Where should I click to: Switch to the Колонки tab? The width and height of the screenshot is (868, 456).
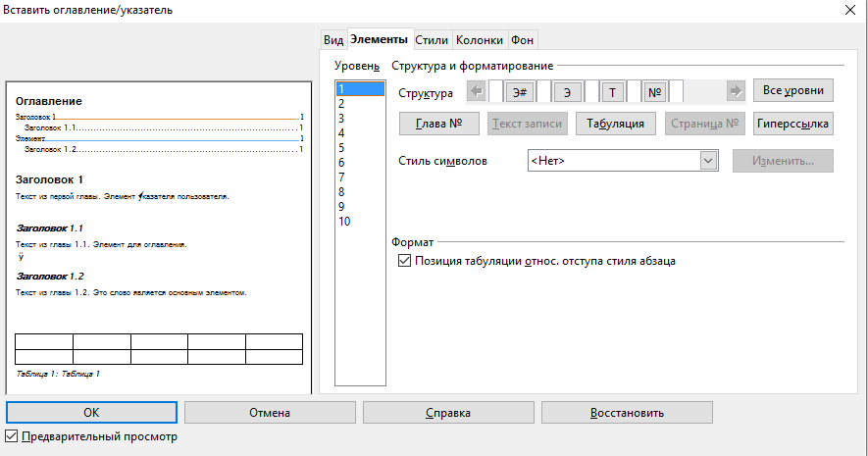pos(479,40)
